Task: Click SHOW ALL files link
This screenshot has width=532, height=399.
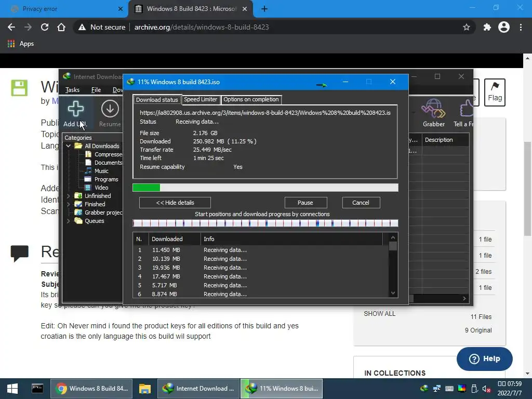Action: (x=380, y=313)
